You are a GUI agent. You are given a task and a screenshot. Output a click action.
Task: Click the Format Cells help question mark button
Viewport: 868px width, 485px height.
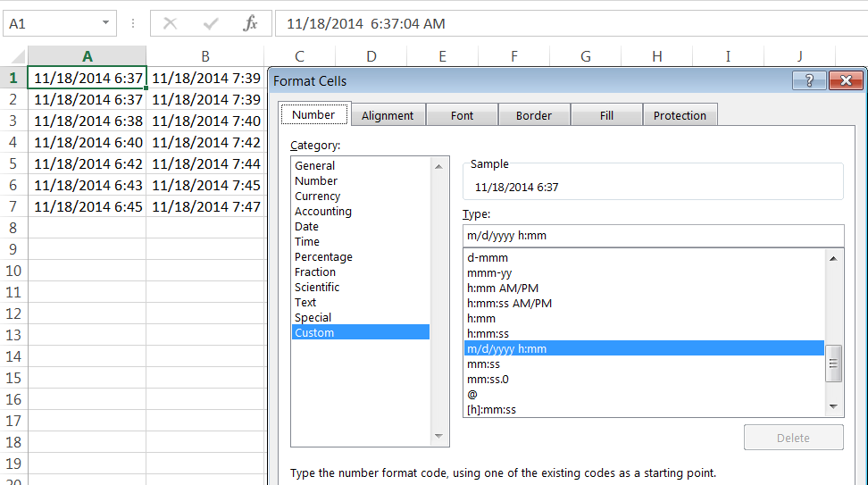click(808, 80)
